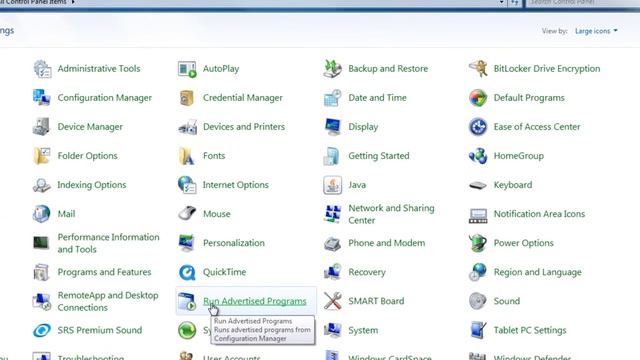Click the System computer icon
Screen dimensions: 640x360
333,330
